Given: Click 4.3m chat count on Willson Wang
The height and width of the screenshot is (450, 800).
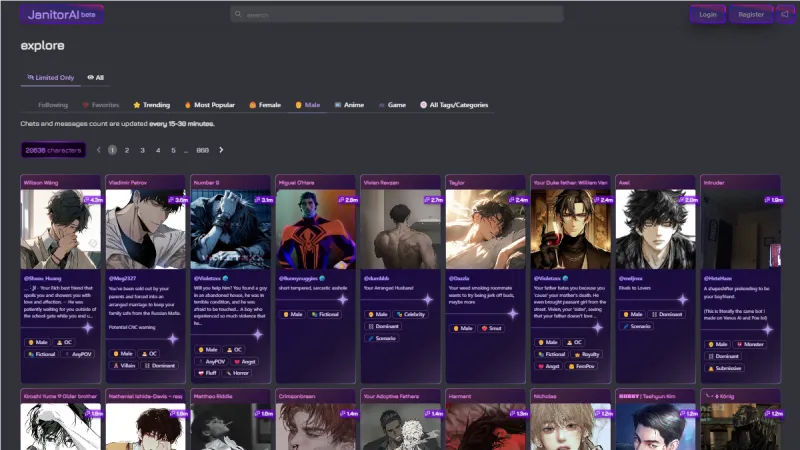Looking at the screenshot, I should coord(93,200).
